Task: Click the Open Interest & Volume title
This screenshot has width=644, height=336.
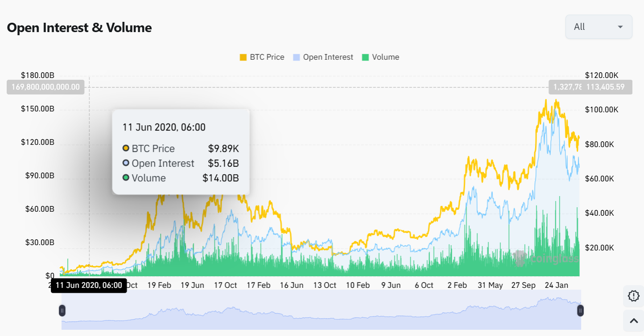Action: click(x=79, y=28)
